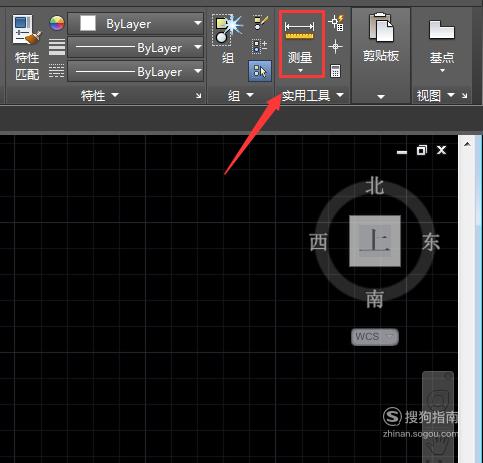
Task: Open the Measure (测量) tool
Action: (x=300, y=44)
